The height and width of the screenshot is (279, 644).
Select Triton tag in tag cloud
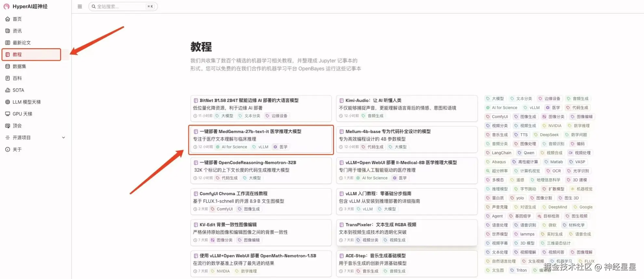click(x=518, y=270)
